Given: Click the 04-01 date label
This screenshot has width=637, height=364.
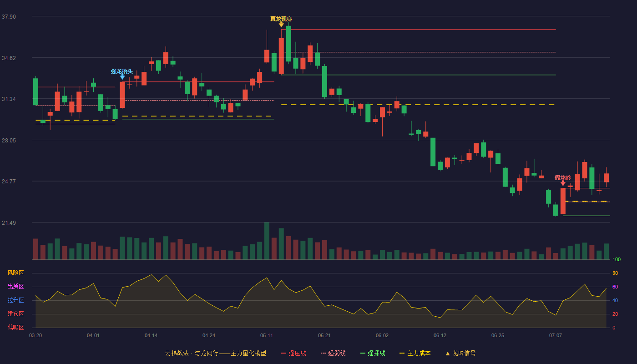Looking at the screenshot, I should (x=93, y=335).
